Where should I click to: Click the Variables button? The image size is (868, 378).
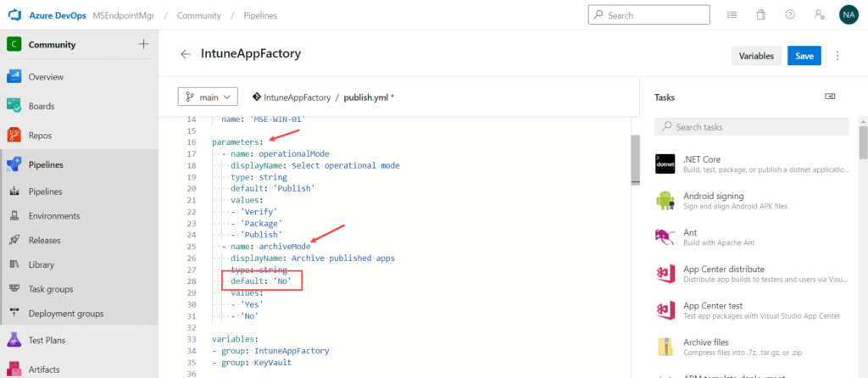click(756, 56)
